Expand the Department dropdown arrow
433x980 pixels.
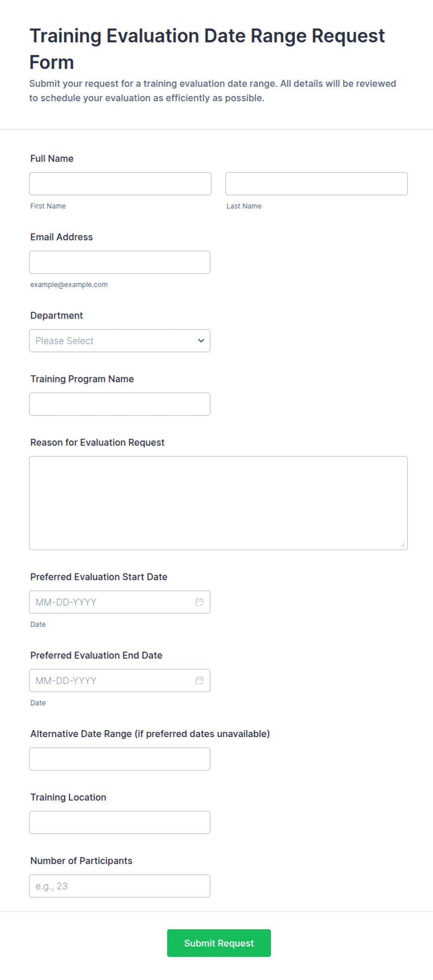coord(201,341)
